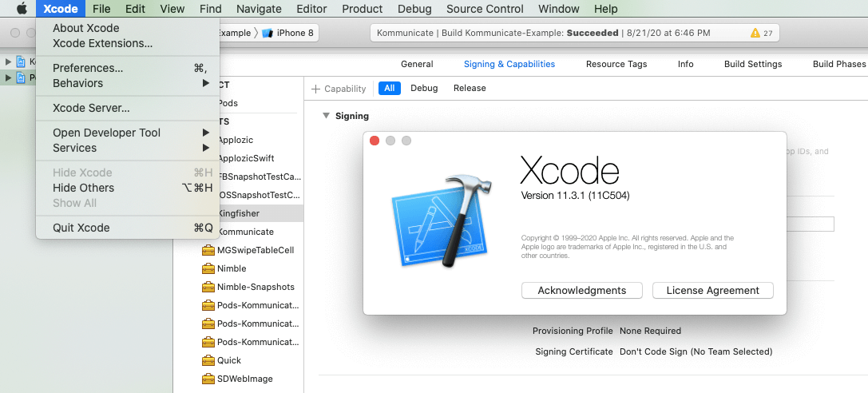Image resolution: width=868 pixels, height=393 pixels.
Task: Switch to Signing & Capabilities tab
Action: tap(509, 64)
